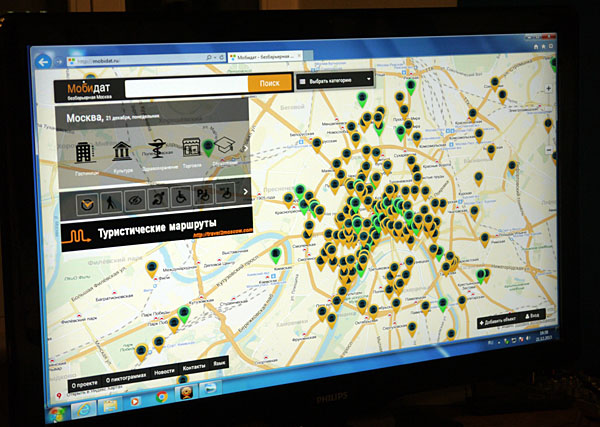Open Internet Explorer from the taskbar

tap(85, 410)
